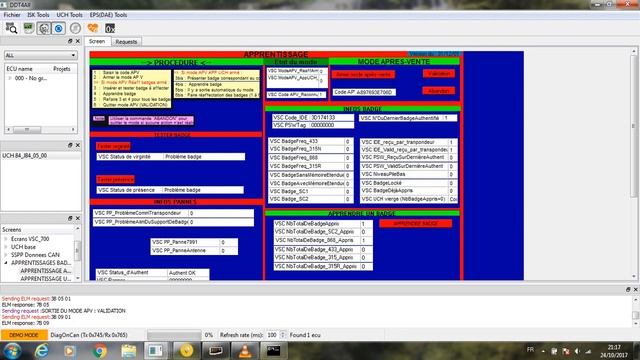The width and height of the screenshot is (640, 360).
Task: Float the Screens tree panel with undock icon
Action: tap(70, 218)
